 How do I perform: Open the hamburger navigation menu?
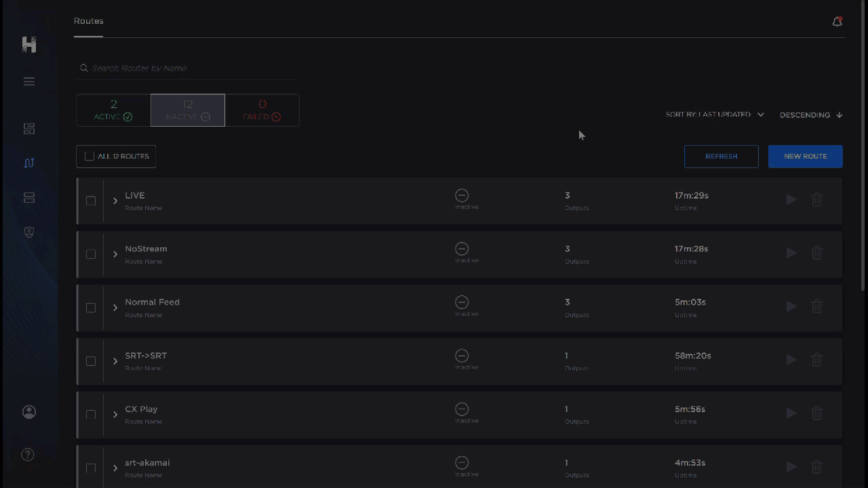[x=29, y=81]
